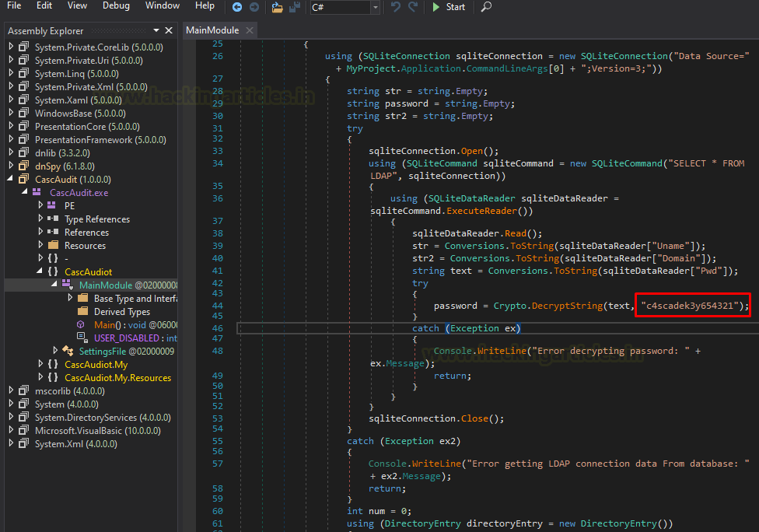The image size is (759, 532).
Task: Click the Open file folder icon
Action: [278, 7]
